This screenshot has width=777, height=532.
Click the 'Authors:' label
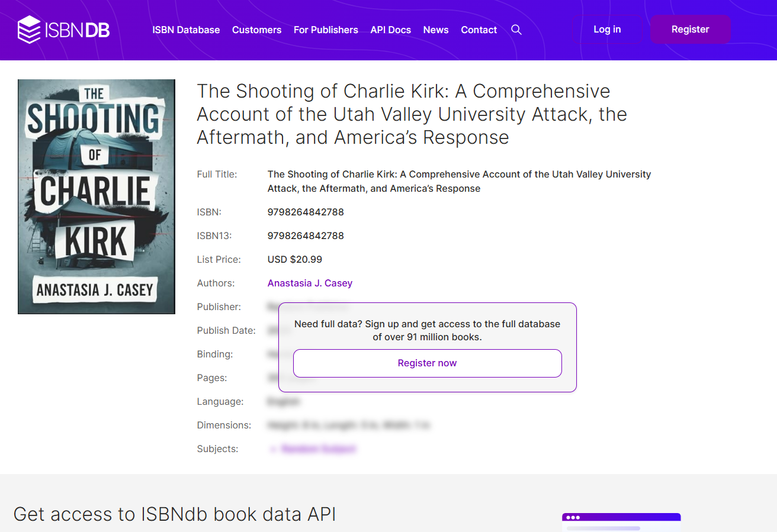[x=216, y=283]
